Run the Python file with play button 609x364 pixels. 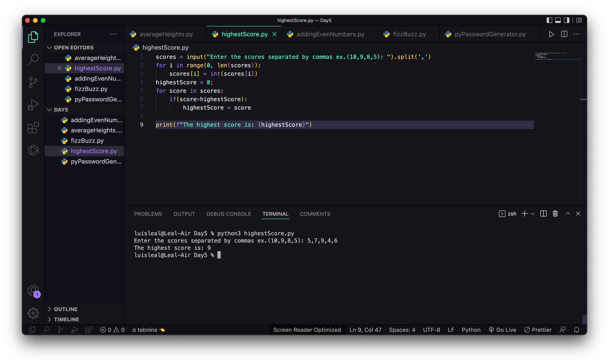pyautogui.click(x=551, y=34)
